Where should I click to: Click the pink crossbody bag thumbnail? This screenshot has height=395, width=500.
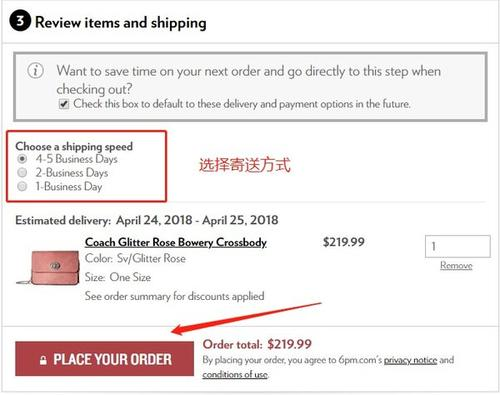click(48, 268)
